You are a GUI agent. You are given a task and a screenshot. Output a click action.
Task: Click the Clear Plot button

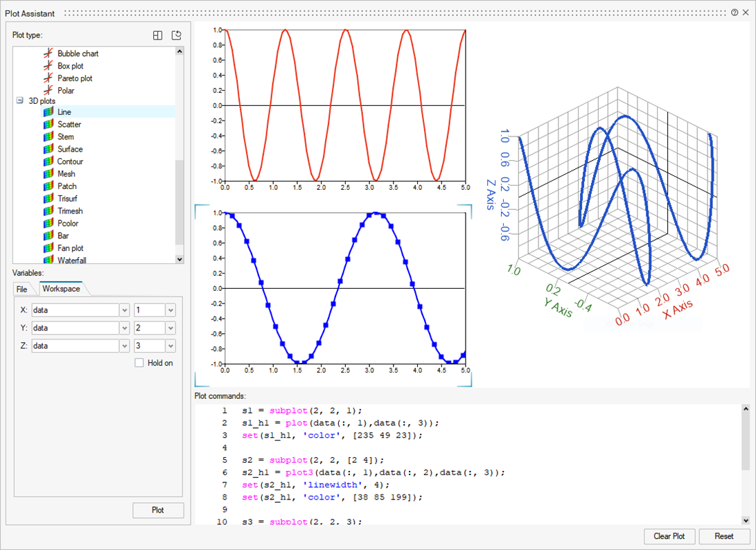coord(669,536)
